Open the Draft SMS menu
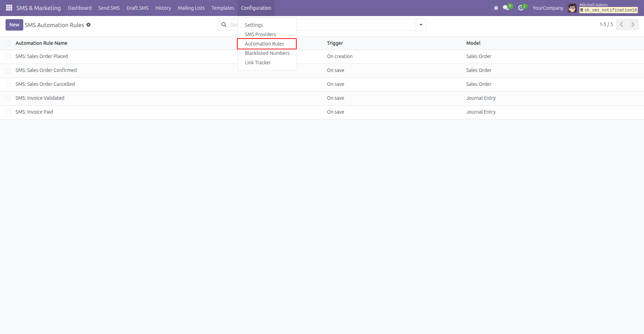Image resolution: width=644 pixels, height=334 pixels. point(138,8)
